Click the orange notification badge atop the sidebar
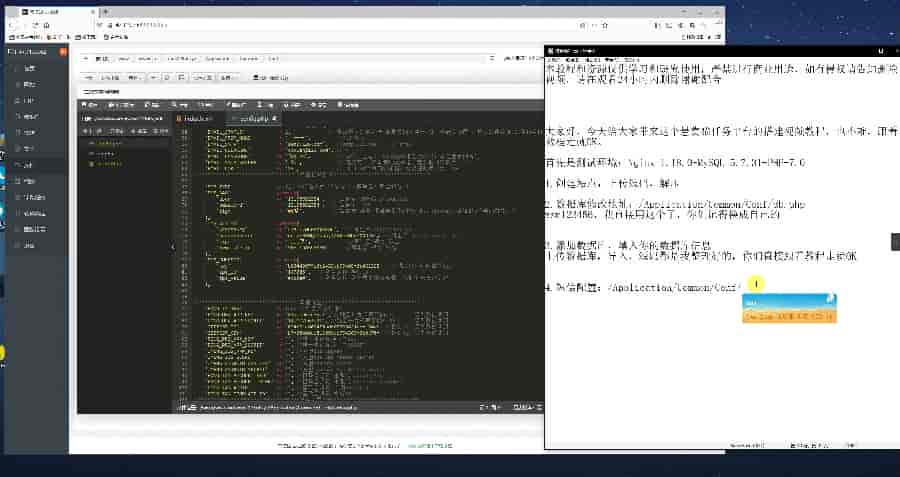Screen dimensions: 900x477 pos(63,49)
